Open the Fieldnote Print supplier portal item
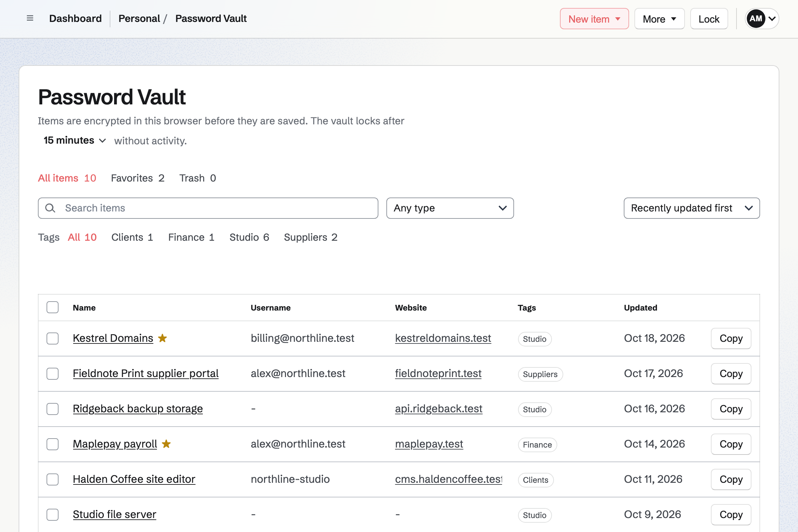The width and height of the screenshot is (798, 532). pyautogui.click(x=146, y=373)
